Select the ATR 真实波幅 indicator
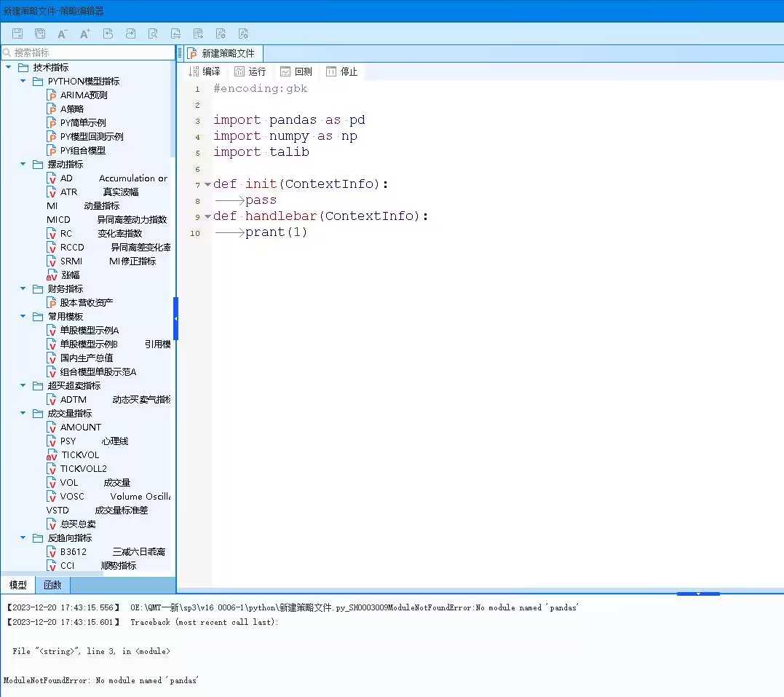Viewport: 784px width, 697px height. point(92,192)
